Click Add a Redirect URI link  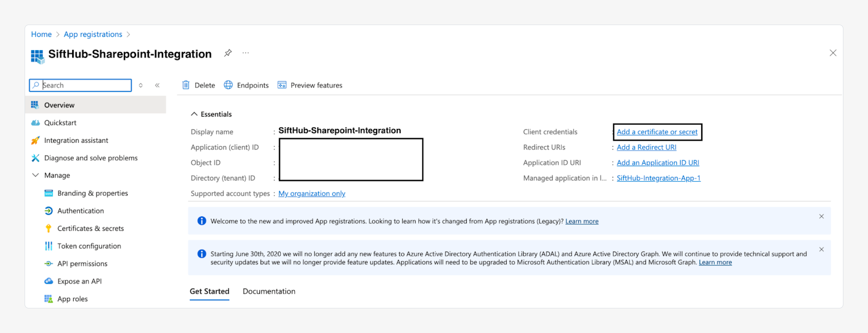(x=646, y=147)
